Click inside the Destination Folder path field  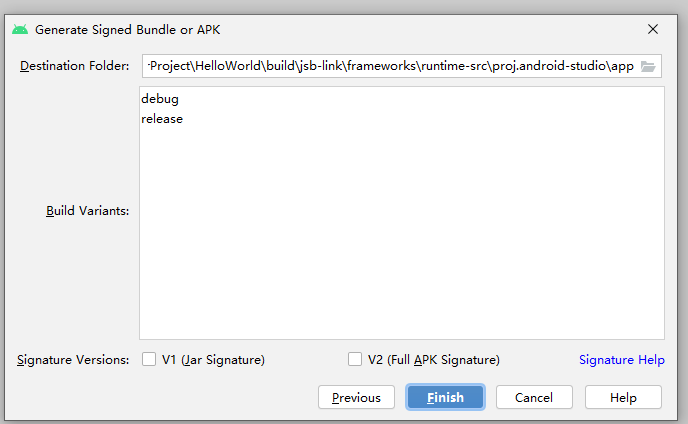point(391,66)
